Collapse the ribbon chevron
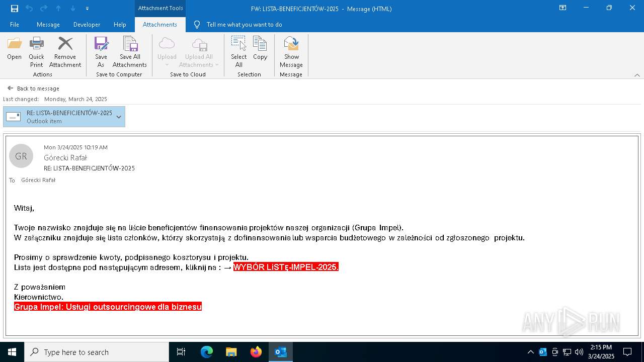This screenshot has height=362, width=644. pos(637,75)
